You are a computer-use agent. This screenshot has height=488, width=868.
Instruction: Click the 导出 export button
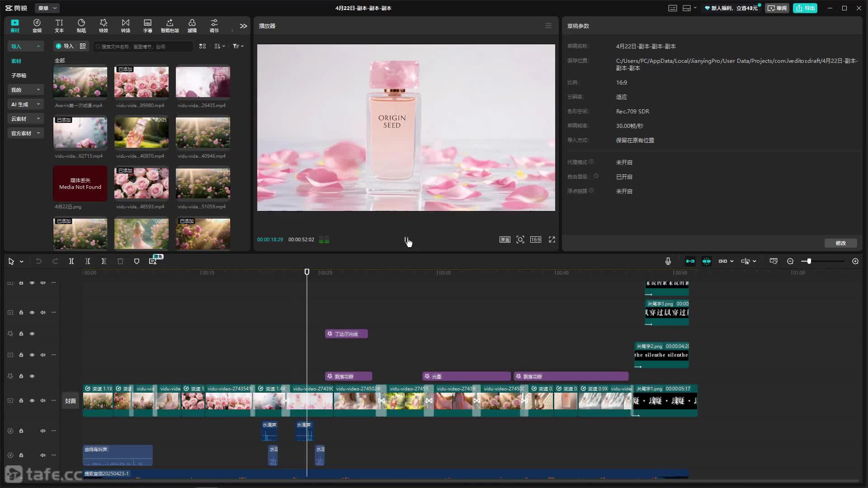(805, 8)
